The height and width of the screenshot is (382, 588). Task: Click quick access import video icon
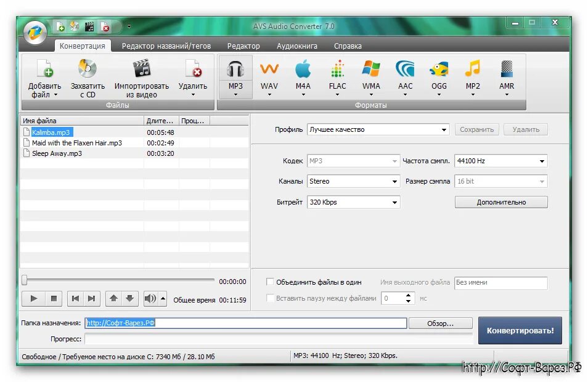[x=89, y=26]
